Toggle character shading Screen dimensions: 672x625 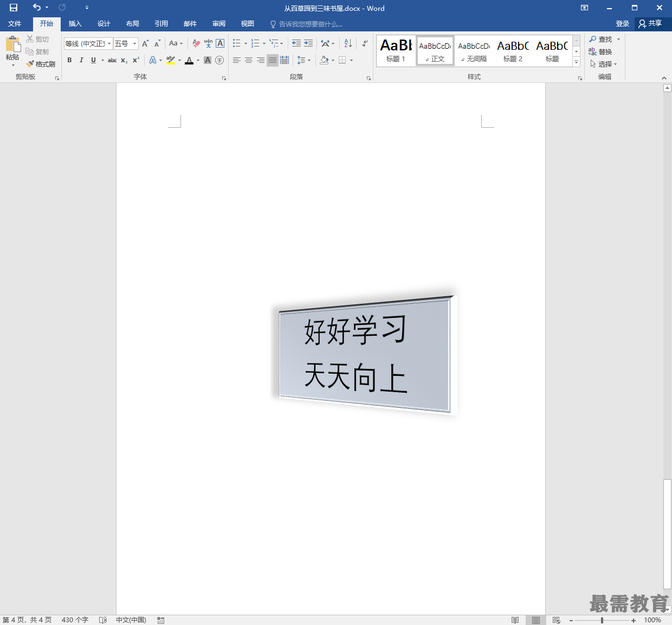point(208,60)
